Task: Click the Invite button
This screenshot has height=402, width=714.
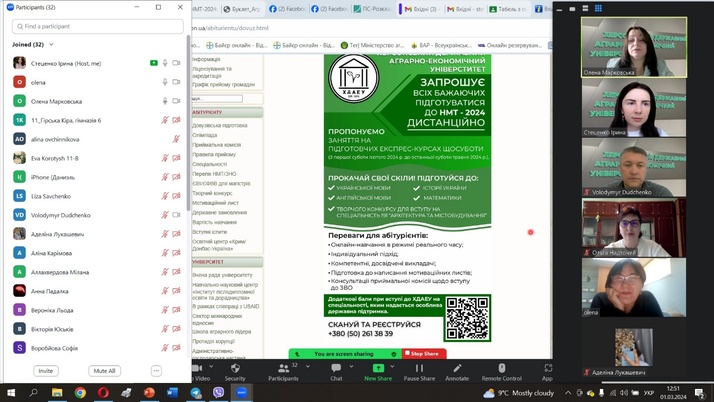Action: pyautogui.click(x=46, y=371)
